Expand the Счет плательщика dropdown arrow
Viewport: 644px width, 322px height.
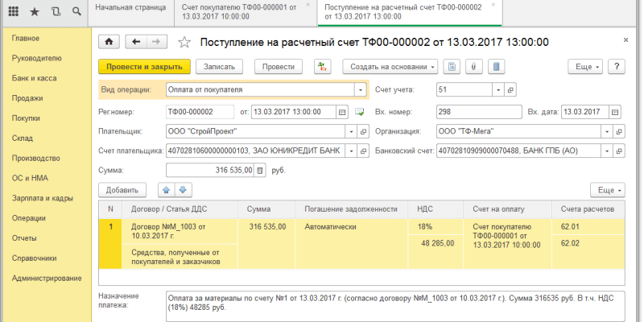pos(351,151)
